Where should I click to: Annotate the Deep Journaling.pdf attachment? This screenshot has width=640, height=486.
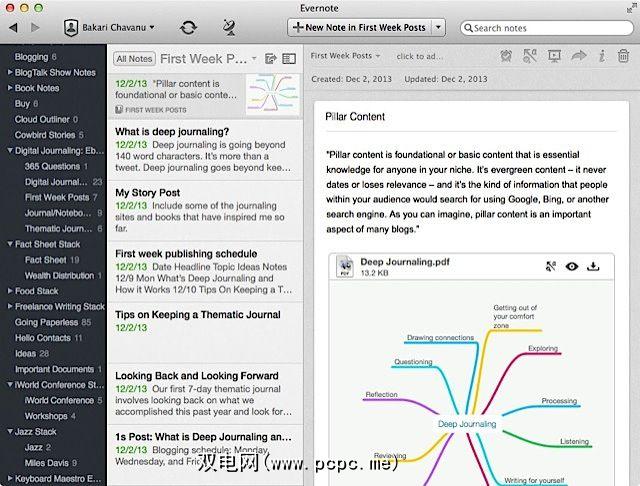[551, 266]
